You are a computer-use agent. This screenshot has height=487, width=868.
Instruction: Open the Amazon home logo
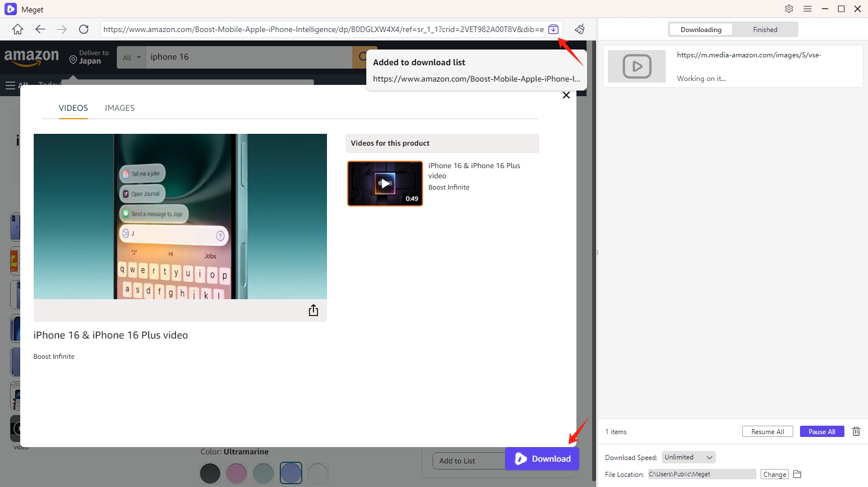pos(31,57)
